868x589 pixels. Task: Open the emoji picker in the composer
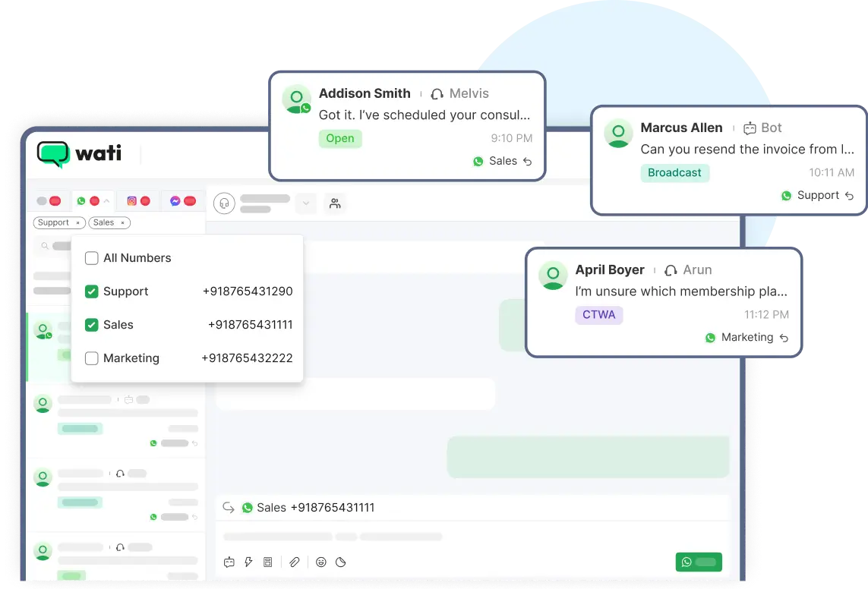click(321, 562)
